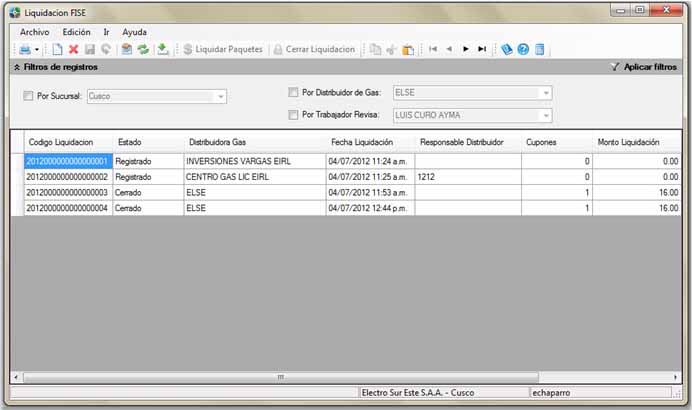Enable the Por Trabajador Revisa checkbox
This screenshot has width=692, height=410.
pyautogui.click(x=293, y=115)
